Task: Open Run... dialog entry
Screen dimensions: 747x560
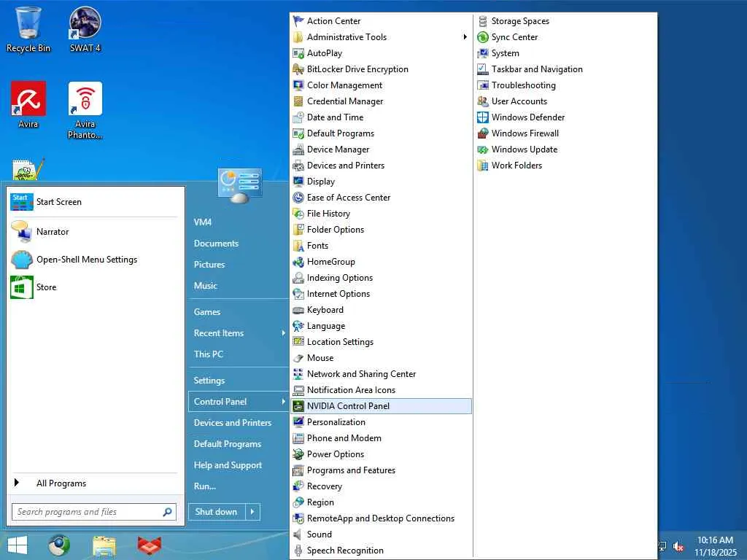Action: click(205, 486)
